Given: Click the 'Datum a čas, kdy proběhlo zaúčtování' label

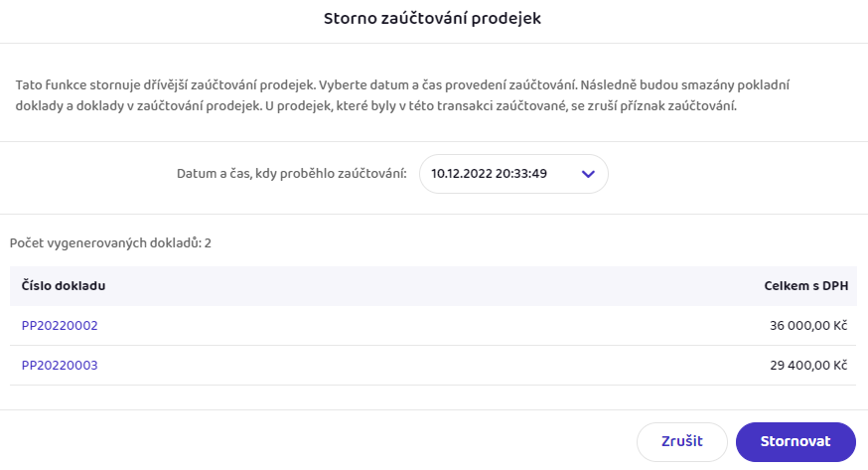Looking at the screenshot, I should (292, 174).
